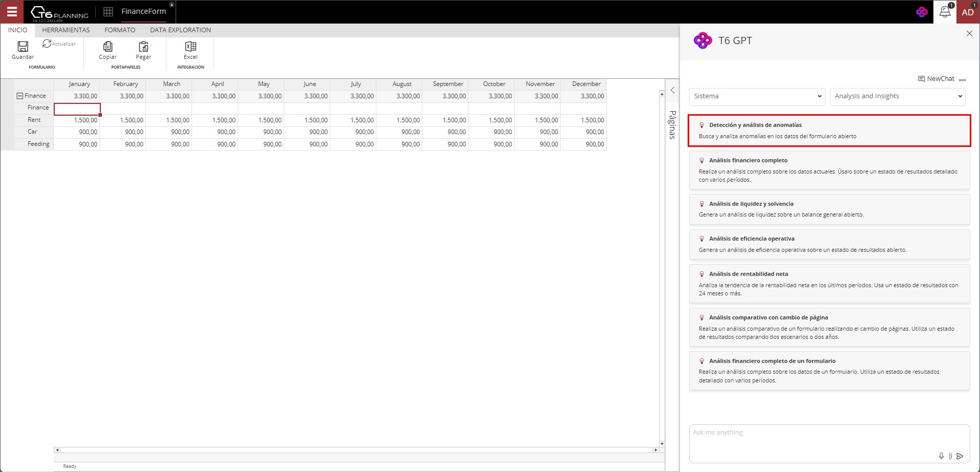Close the FinanceForm tab

click(172, 4)
